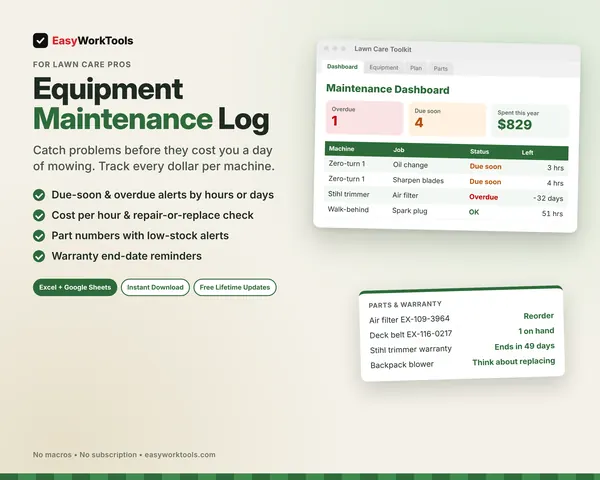Screen dimensions: 600x480
Task: Switch to the Plan tab
Action: 416,68
